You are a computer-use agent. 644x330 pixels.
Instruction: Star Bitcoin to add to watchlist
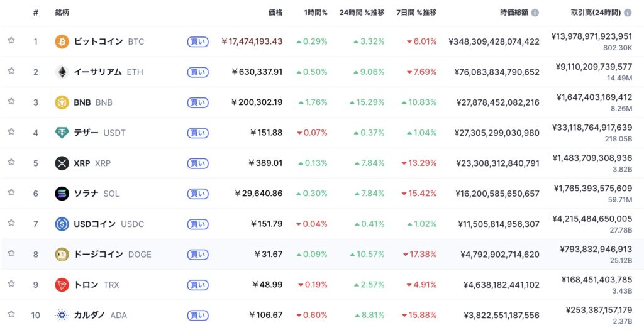11,41
